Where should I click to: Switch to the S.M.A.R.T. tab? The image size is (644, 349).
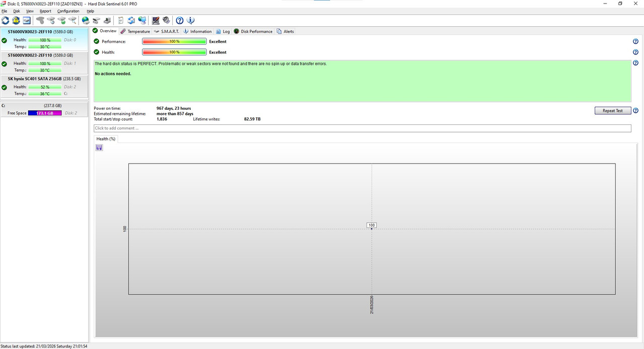(x=166, y=31)
